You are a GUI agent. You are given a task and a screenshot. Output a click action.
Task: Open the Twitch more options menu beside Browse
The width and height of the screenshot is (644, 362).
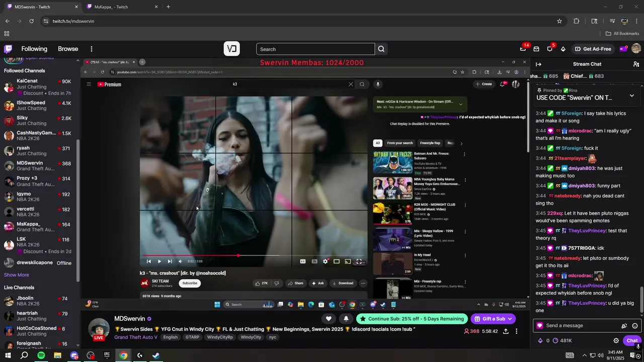92,49
